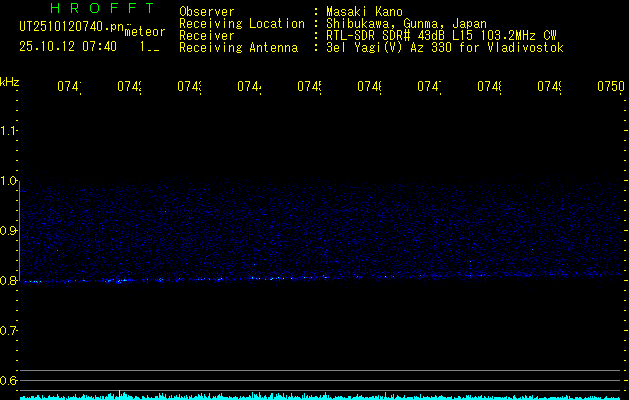Click the cyan signal level strip at bottom
The width and height of the screenshot is (629, 400).
(320, 396)
